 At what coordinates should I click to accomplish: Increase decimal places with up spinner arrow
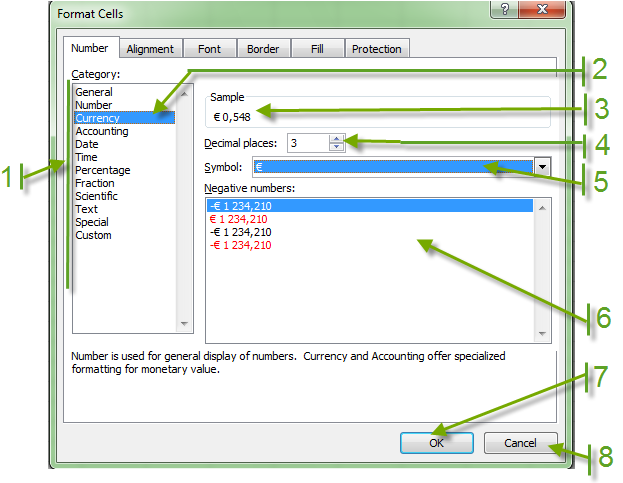pyautogui.click(x=336, y=139)
